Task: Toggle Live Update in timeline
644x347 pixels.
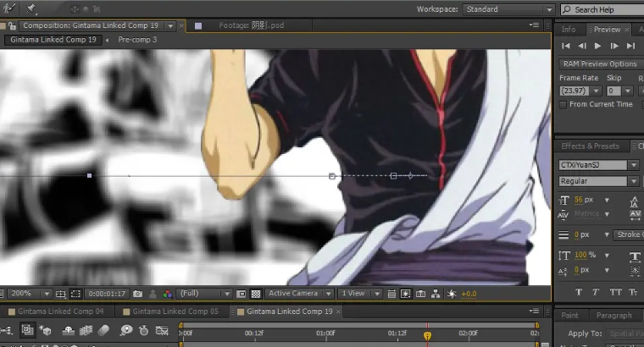Action: [x=27, y=330]
